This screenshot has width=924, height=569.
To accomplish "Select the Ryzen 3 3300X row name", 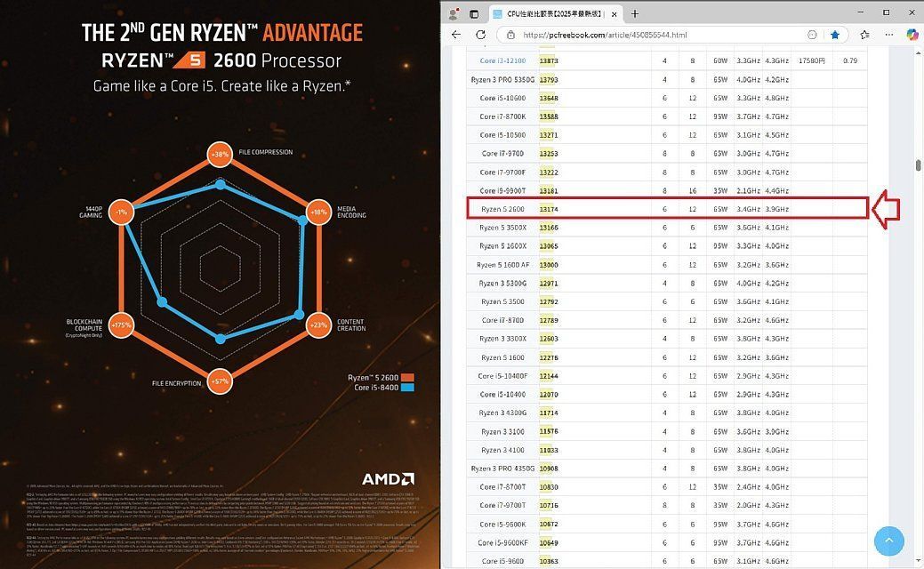I will click(502, 339).
